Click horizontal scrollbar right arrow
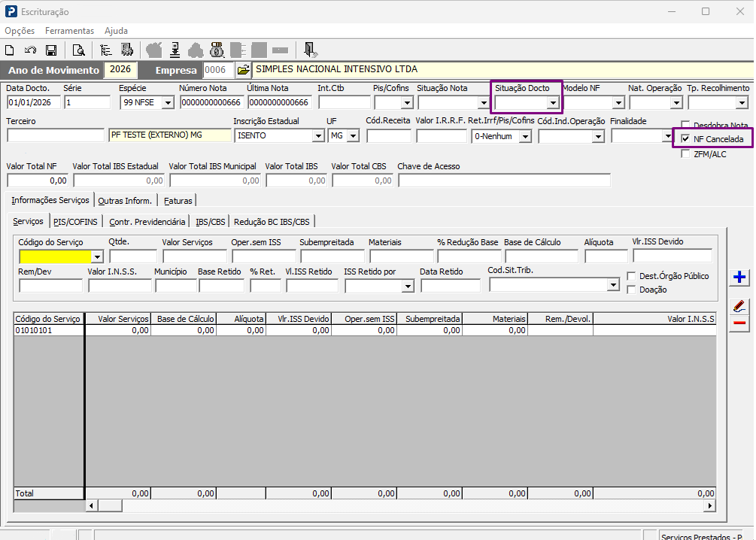This screenshot has width=756, height=540. tap(709, 505)
